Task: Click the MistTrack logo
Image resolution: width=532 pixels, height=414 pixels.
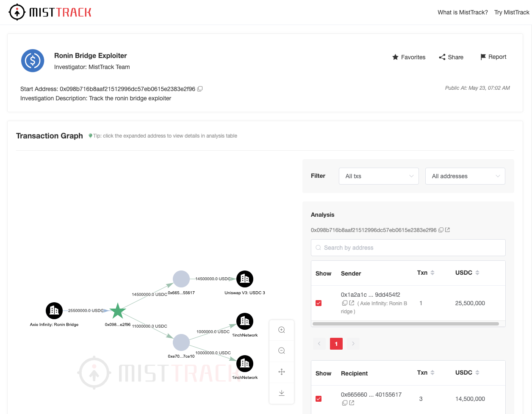Action: [x=50, y=12]
